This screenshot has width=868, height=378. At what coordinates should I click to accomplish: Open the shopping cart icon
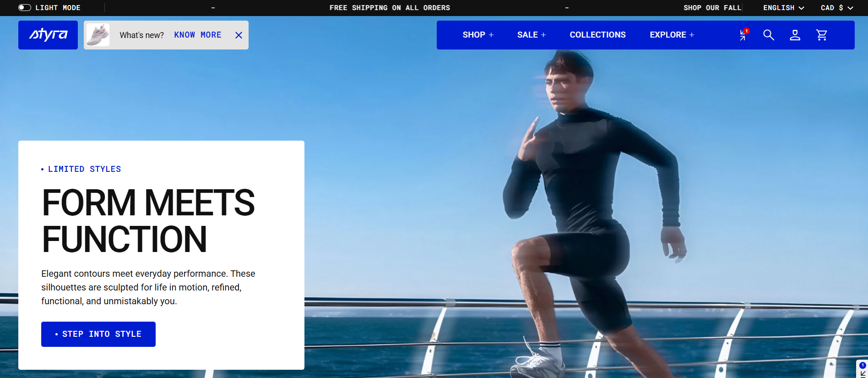[x=822, y=35]
